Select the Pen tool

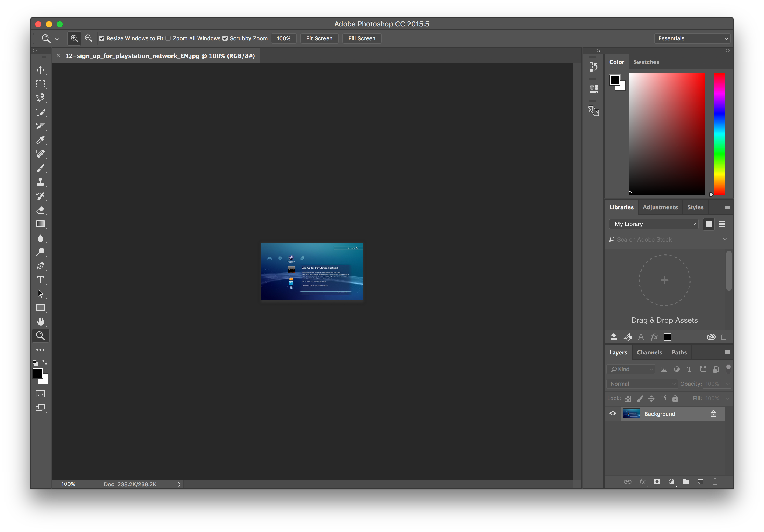coord(40,266)
